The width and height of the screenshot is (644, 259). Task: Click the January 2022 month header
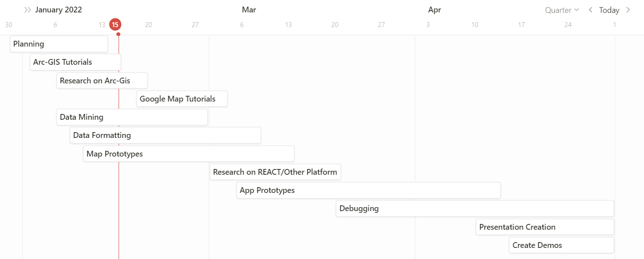59,10
